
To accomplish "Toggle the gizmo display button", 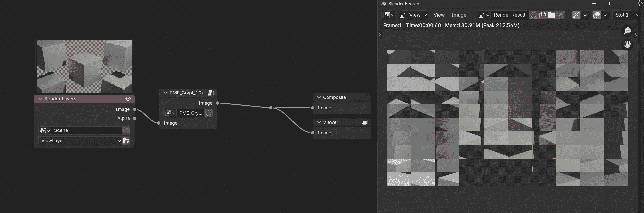I will [x=576, y=15].
